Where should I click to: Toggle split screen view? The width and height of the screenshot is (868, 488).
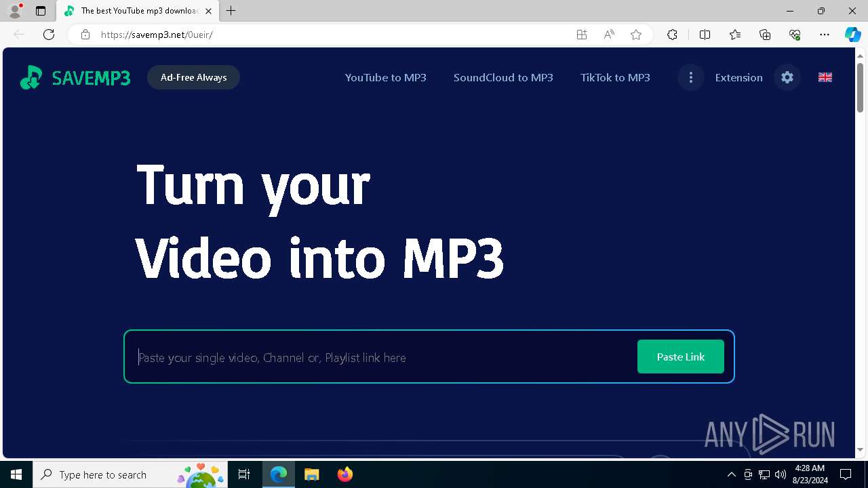pyautogui.click(x=705, y=35)
